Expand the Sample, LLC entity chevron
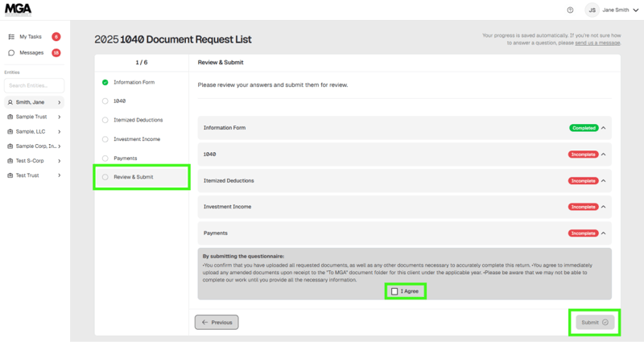644x342 pixels. coord(59,131)
